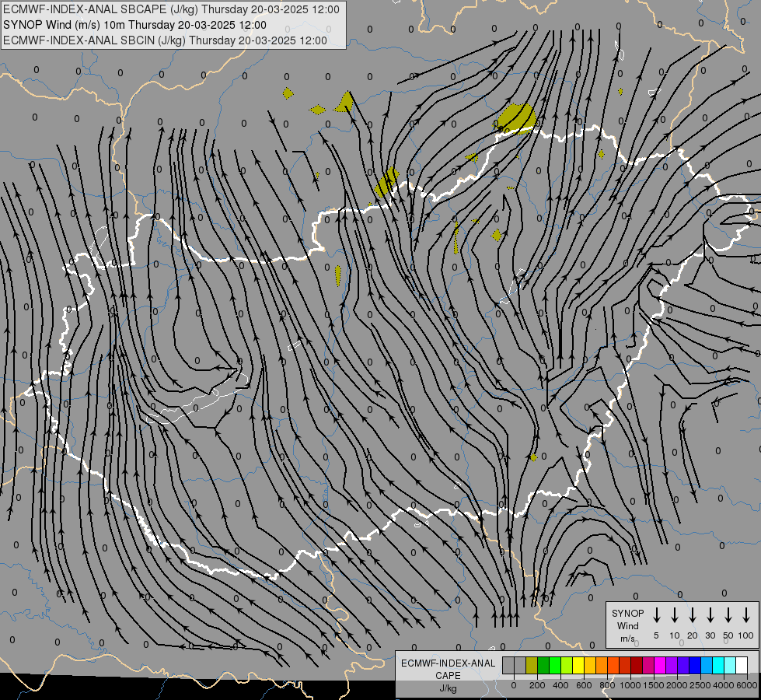Click the 0 tick label on the CAPE scale
Image resolution: width=761 pixels, height=700 pixels.
(514, 685)
